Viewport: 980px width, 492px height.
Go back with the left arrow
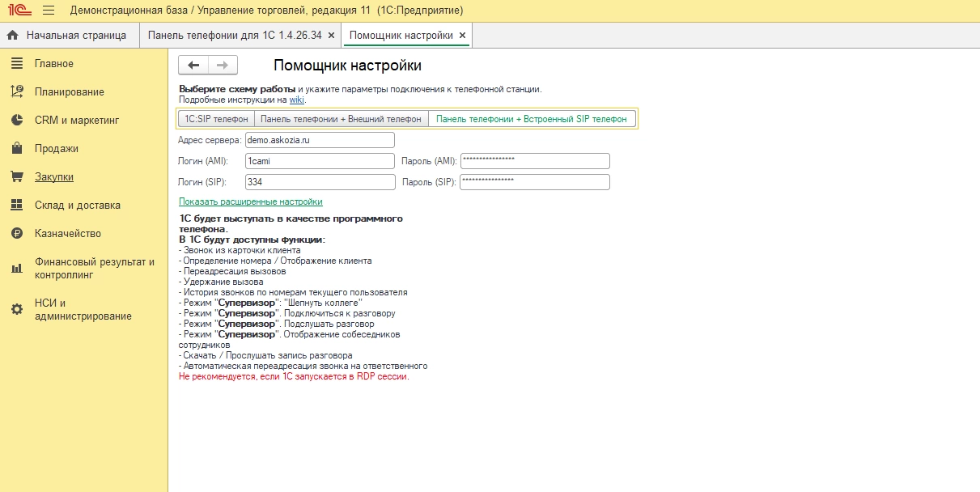click(193, 66)
